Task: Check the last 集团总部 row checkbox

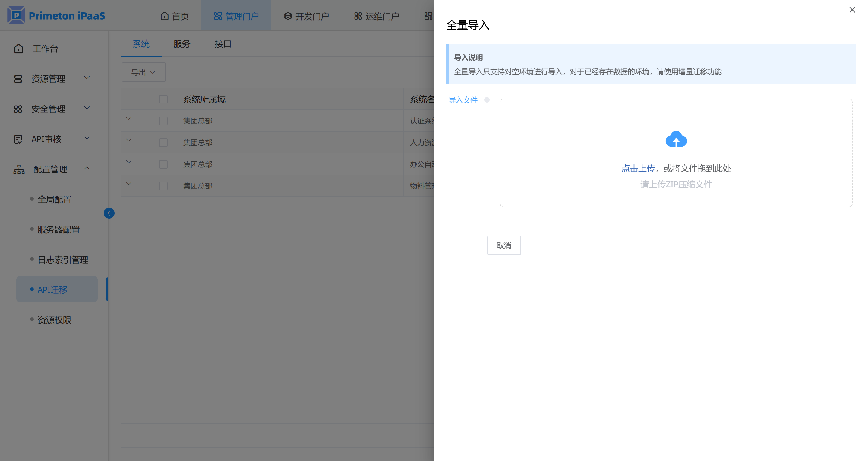Action: 163,186
